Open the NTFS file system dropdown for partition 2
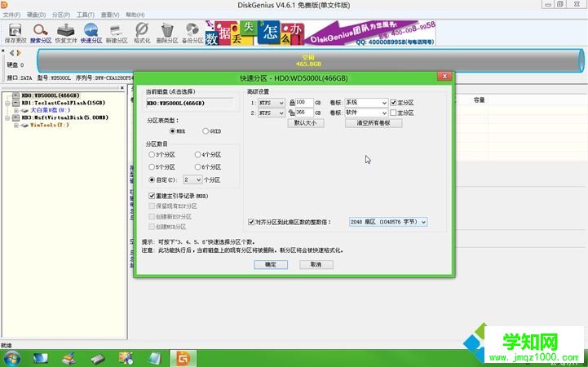Viewport: 588px width, 367px height. [x=271, y=113]
